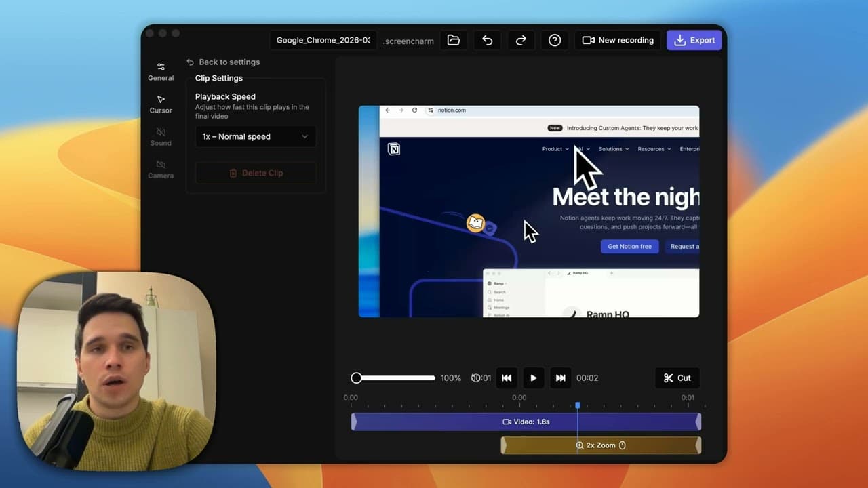Image resolution: width=868 pixels, height=488 pixels.
Task: Delete the selected clip
Action: pyautogui.click(x=255, y=173)
